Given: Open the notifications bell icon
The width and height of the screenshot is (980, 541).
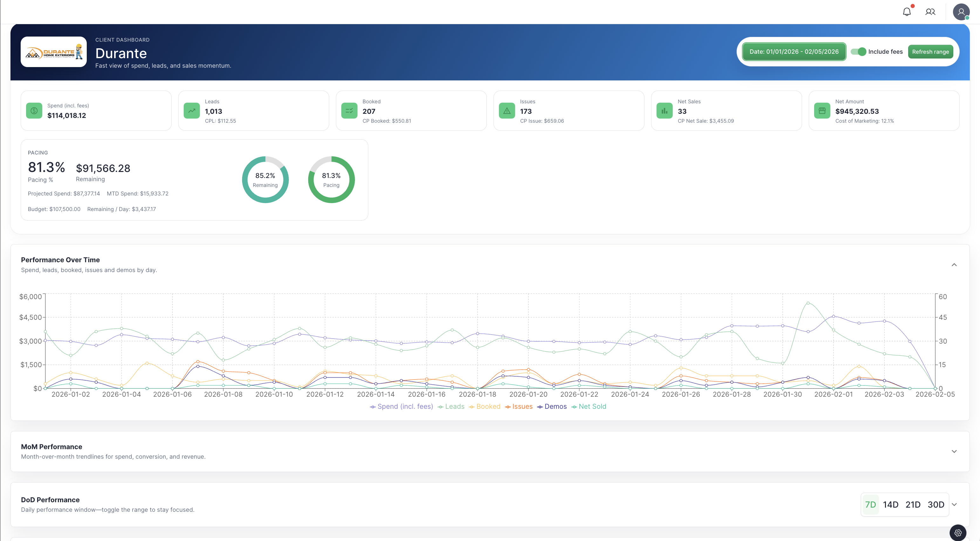Looking at the screenshot, I should (x=907, y=12).
